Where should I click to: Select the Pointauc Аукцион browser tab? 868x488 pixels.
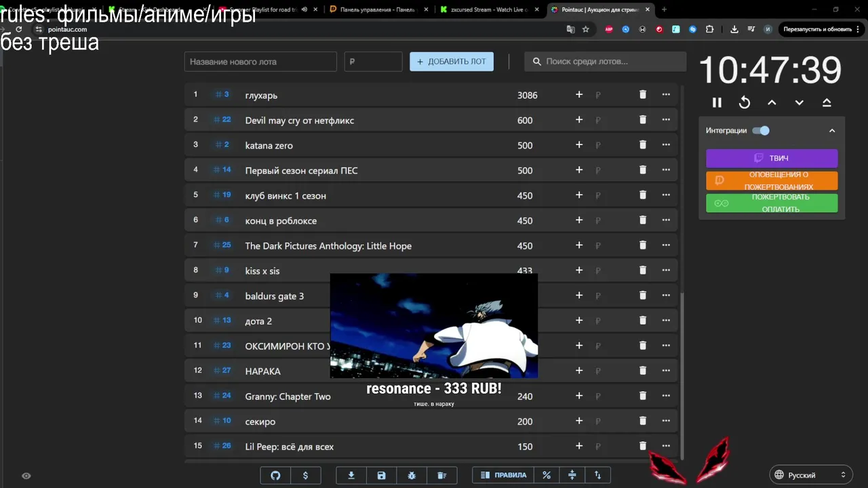599,9
